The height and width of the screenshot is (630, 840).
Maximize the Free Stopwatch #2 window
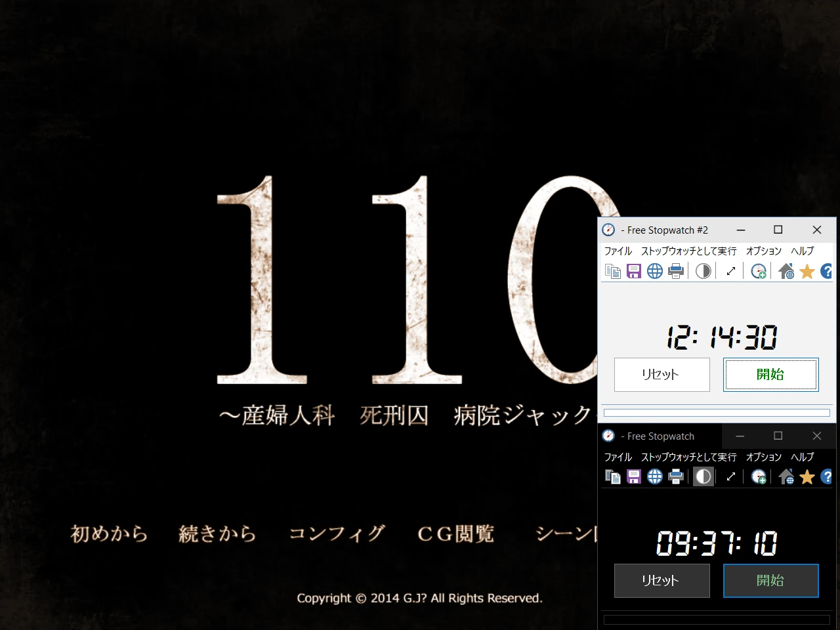pyautogui.click(x=778, y=230)
